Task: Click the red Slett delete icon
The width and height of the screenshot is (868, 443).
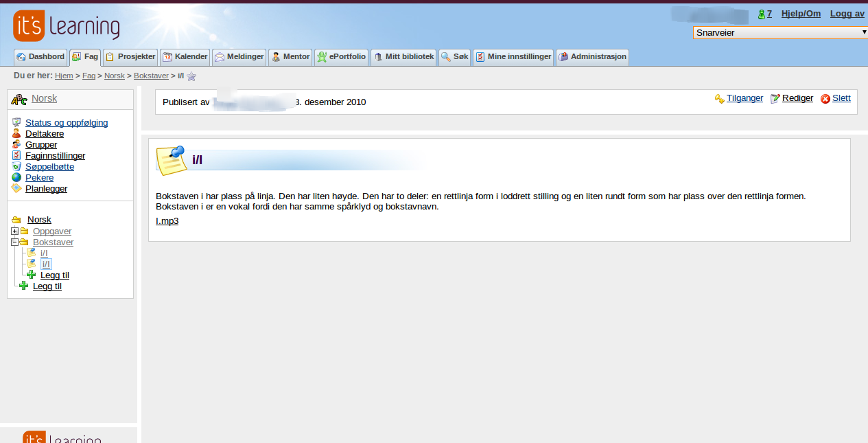Action: coord(825,99)
